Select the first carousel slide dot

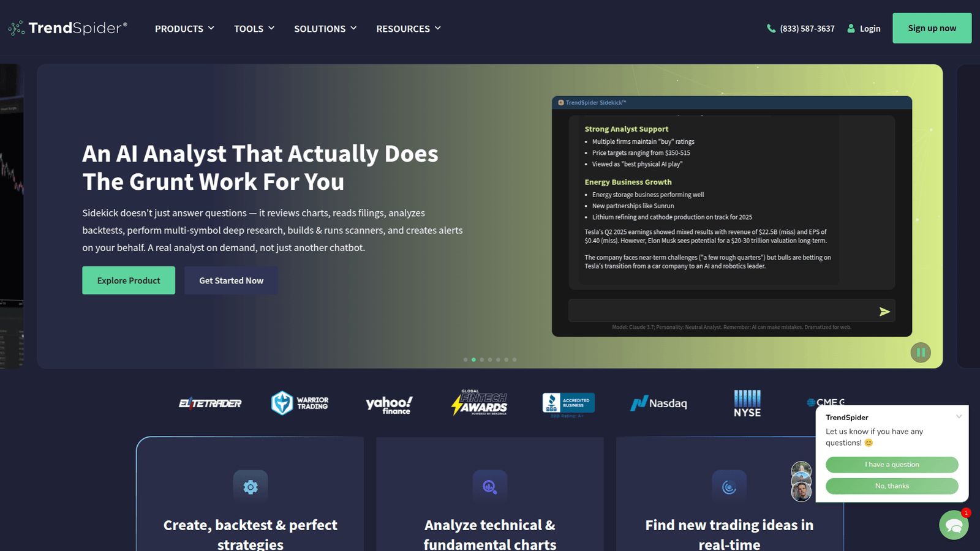tap(466, 360)
